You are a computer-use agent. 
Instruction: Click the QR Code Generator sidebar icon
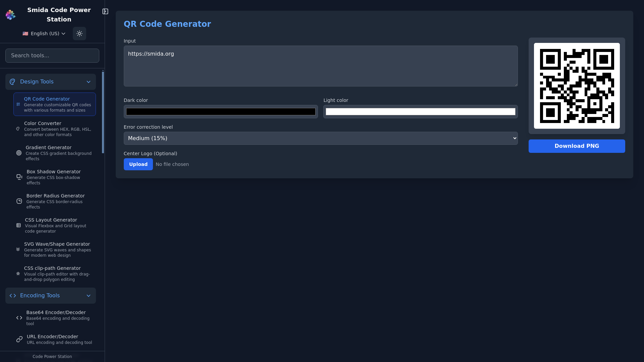(x=18, y=104)
